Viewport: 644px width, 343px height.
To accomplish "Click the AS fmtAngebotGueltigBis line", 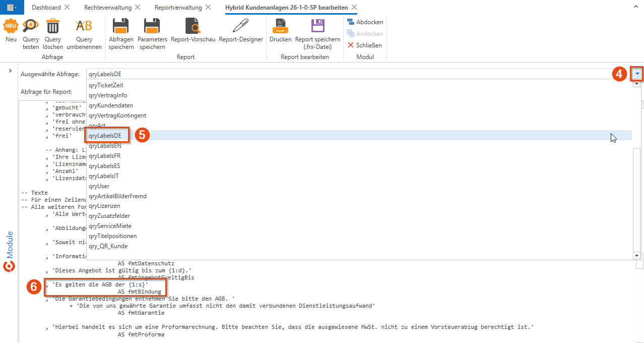I will [x=156, y=277].
